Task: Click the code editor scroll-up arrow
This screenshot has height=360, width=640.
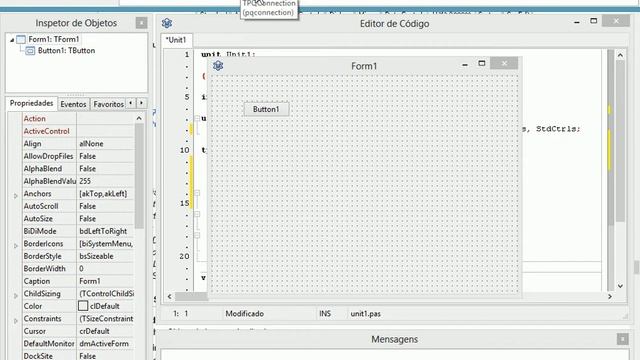Action: (620, 55)
